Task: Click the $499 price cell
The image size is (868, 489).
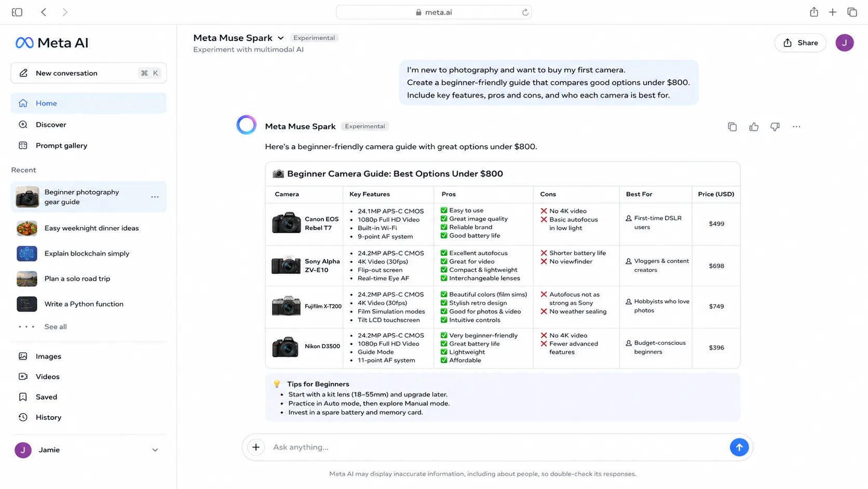Action: coord(716,224)
